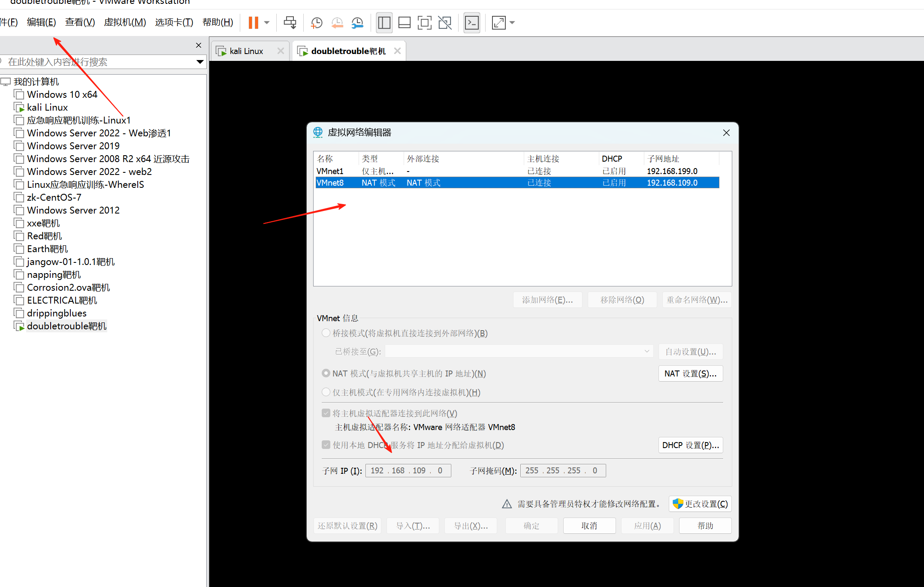Click the 子网地址 column header
Viewport: 924px width, 587px height.
pyautogui.click(x=681, y=159)
